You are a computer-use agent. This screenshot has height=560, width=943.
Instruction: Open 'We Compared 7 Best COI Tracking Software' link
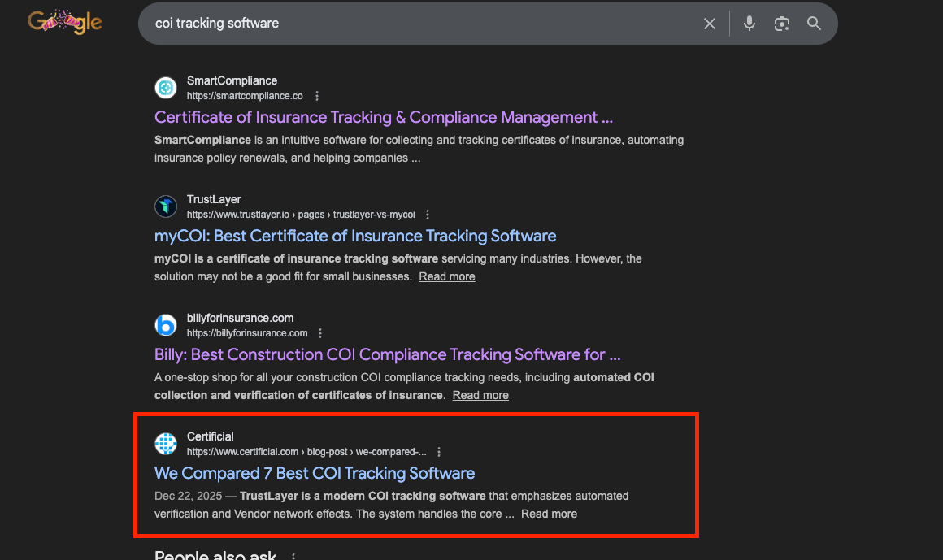[315, 473]
